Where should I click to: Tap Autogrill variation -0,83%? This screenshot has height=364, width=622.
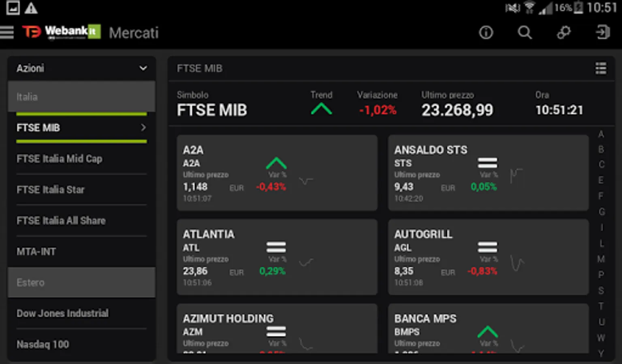coord(482,271)
